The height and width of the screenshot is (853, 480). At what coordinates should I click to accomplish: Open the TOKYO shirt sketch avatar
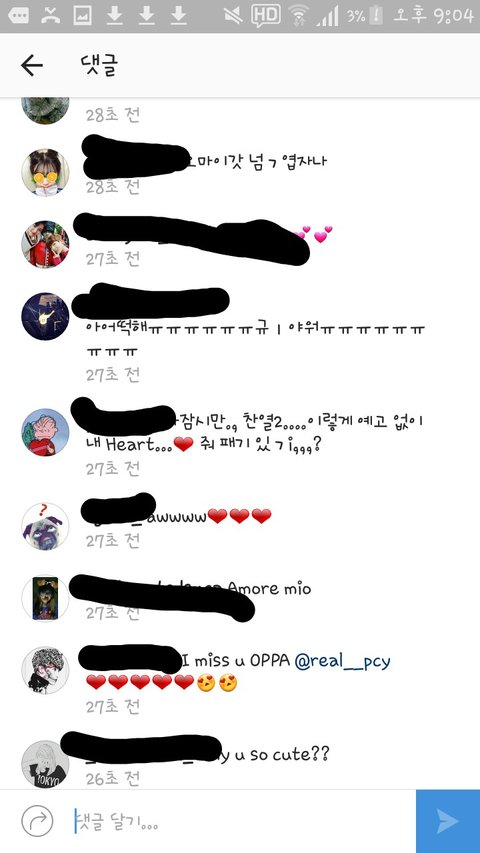coord(45,764)
